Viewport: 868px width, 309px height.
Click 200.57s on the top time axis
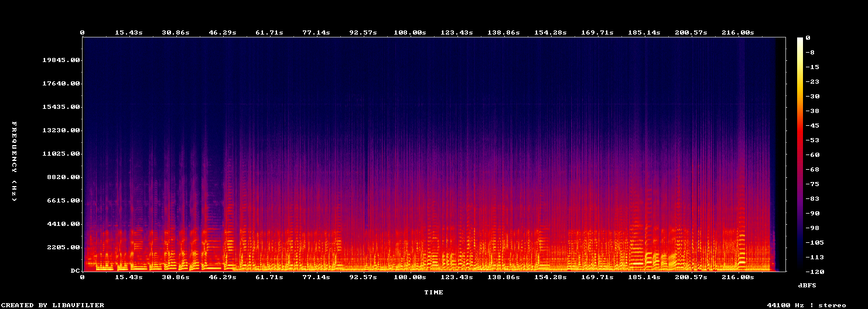(691, 32)
